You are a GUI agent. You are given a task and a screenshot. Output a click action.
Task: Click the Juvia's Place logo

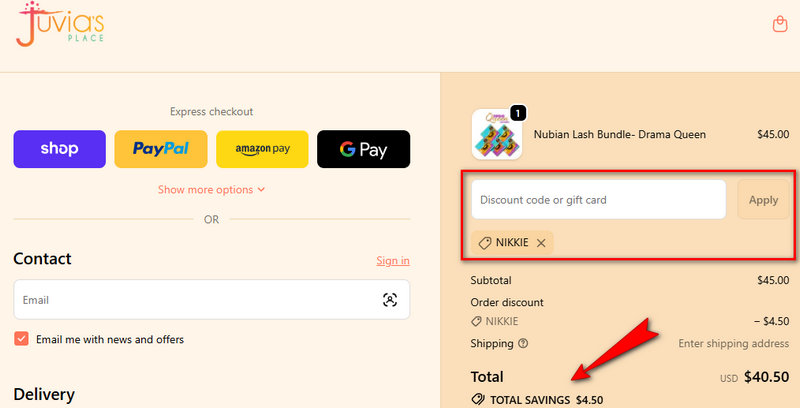[x=60, y=25]
